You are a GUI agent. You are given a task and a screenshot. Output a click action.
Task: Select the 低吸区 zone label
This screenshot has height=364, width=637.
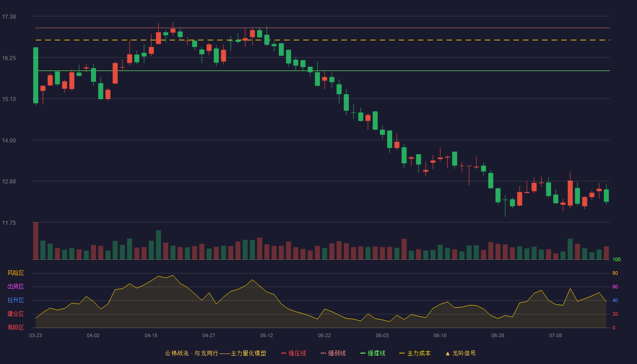pos(15,327)
